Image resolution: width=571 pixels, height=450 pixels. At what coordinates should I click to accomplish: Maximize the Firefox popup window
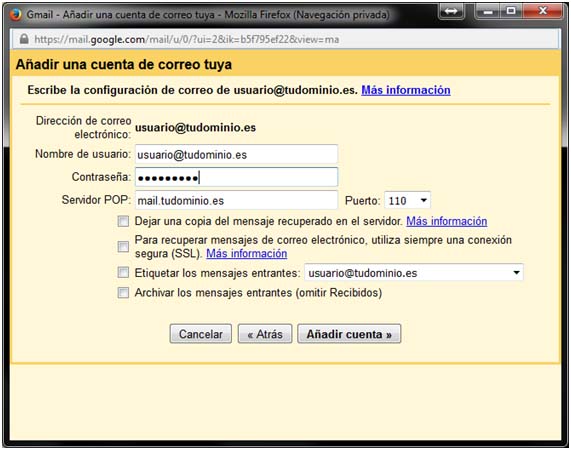[x=511, y=11]
